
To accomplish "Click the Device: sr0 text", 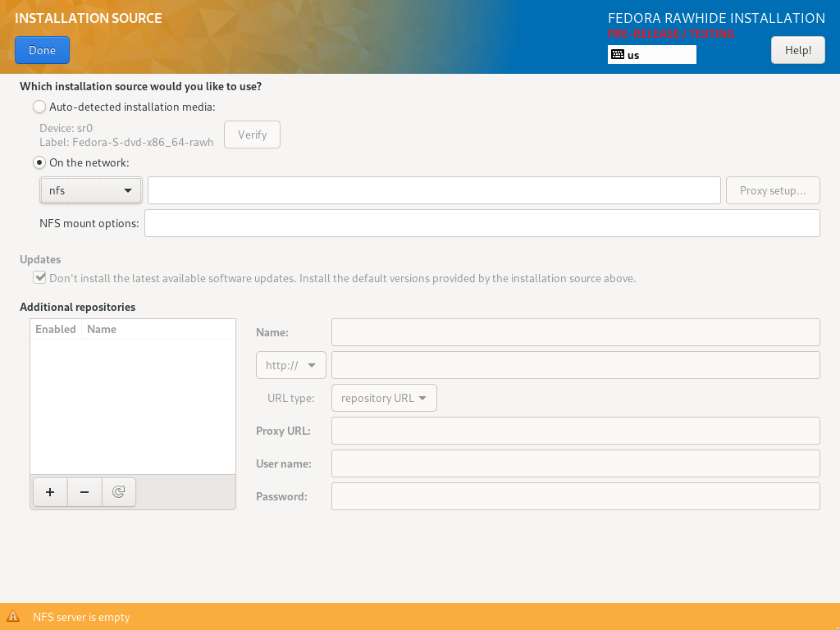I will pyautogui.click(x=66, y=128).
